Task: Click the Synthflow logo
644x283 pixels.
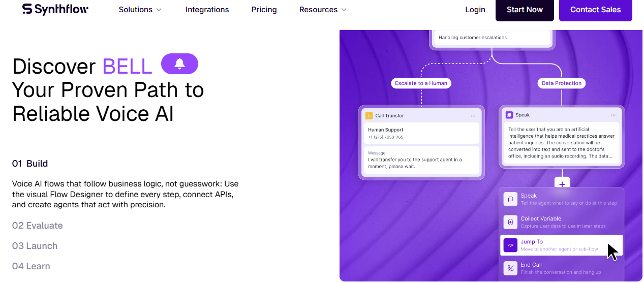Action: (x=55, y=10)
